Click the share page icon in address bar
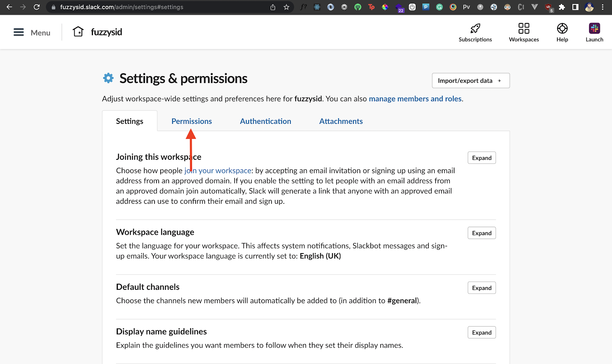Screen dimensions: 612x364 tap(273, 7)
